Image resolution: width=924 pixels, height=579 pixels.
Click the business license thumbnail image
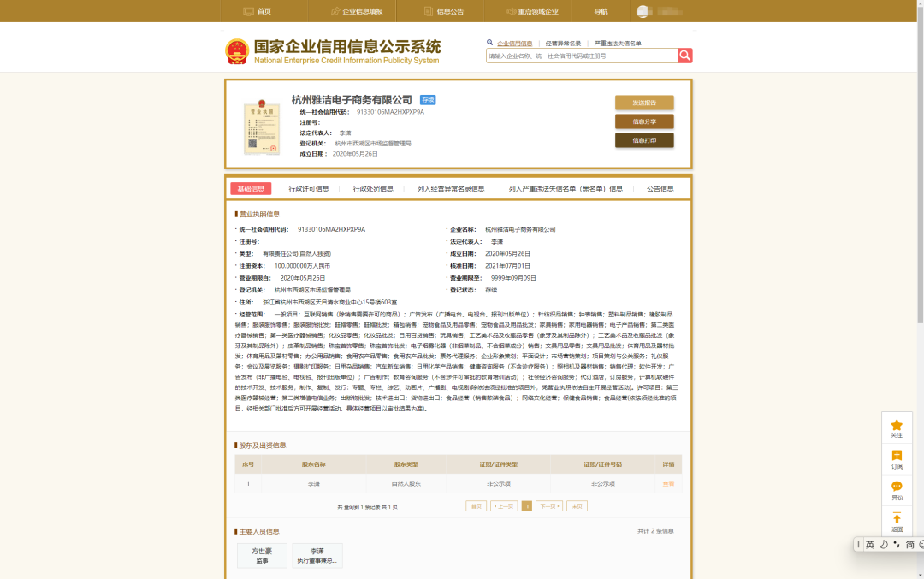[262, 127]
